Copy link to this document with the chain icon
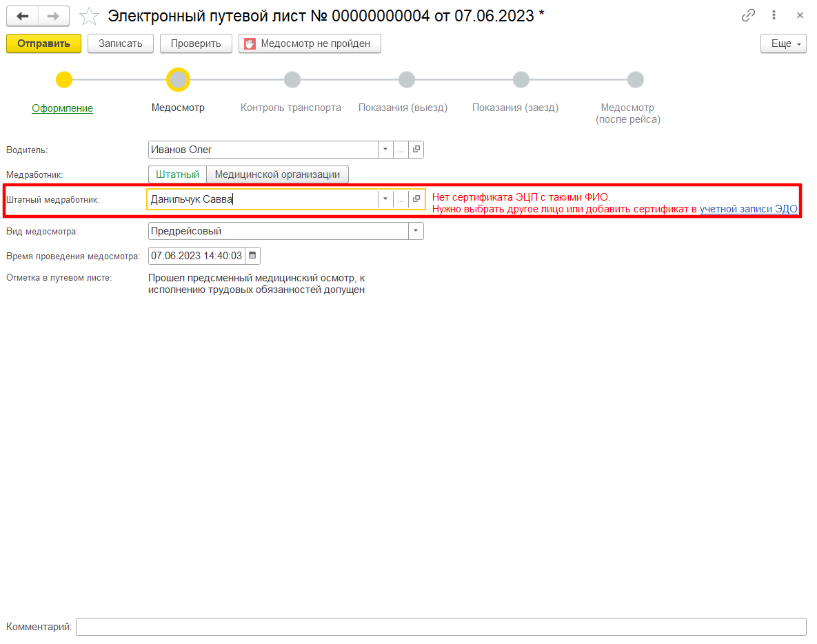Viewport: 817px width, 644px height. (x=747, y=16)
